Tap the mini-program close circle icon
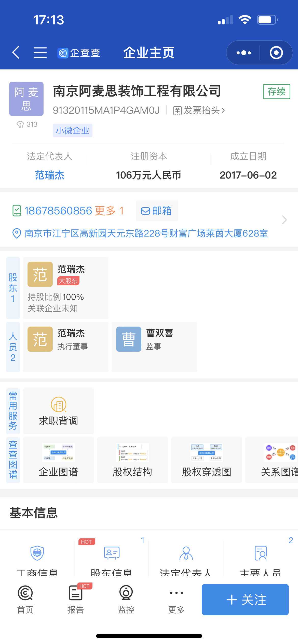The image size is (298, 644). coord(276,53)
